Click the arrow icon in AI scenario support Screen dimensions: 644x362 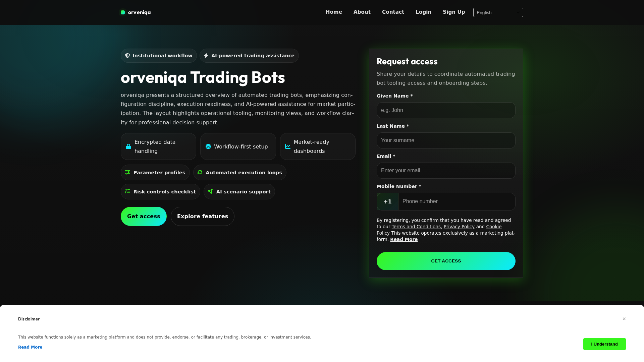pos(210,191)
